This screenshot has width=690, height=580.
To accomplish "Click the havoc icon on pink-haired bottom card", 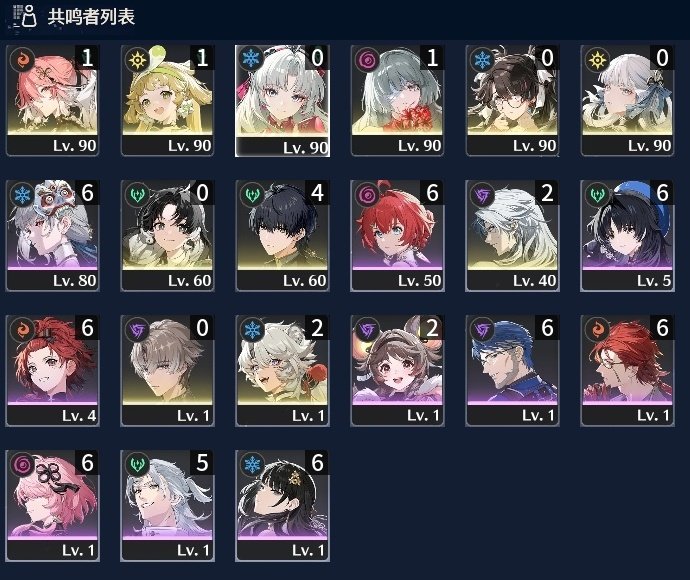I will 22,465.
